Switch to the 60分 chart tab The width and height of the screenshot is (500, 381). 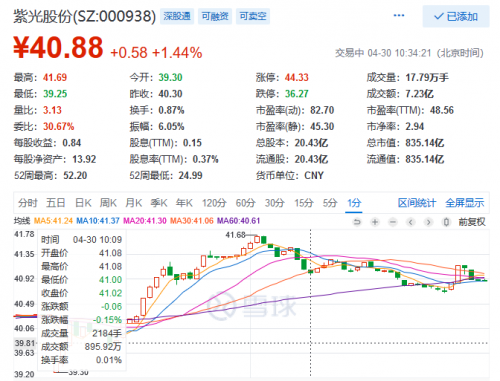pos(245,203)
